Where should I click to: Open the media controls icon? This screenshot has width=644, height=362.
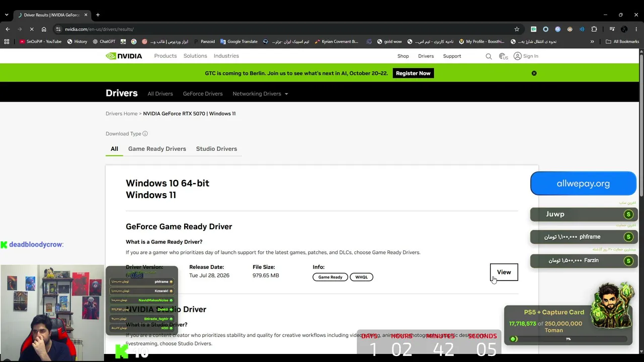(x=612, y=29)
